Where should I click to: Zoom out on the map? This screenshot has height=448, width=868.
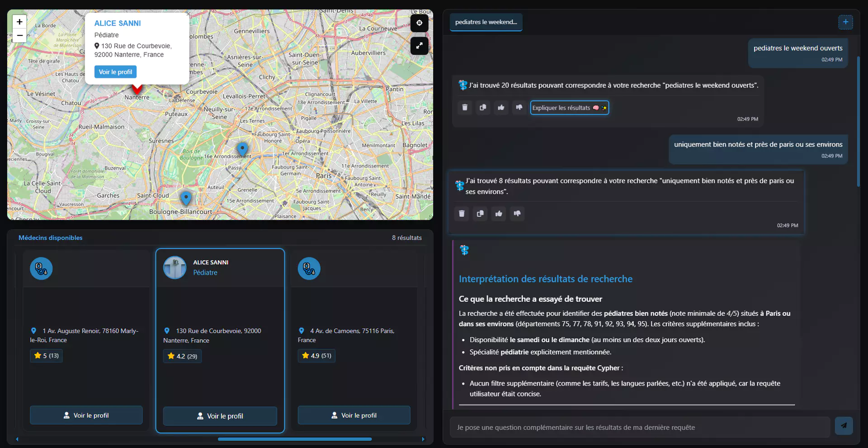(x=19, y=35)
